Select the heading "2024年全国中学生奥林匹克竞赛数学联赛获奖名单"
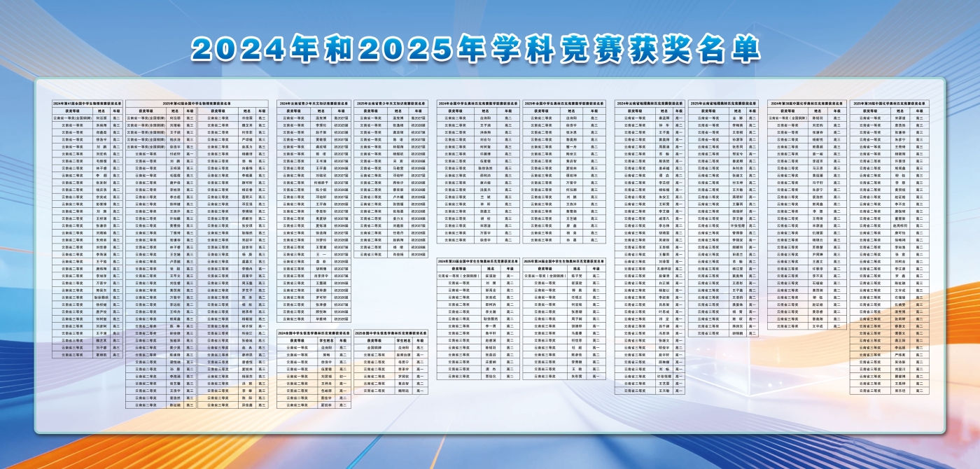The height and width of the screenshot is (469, 980). (479, 103)
